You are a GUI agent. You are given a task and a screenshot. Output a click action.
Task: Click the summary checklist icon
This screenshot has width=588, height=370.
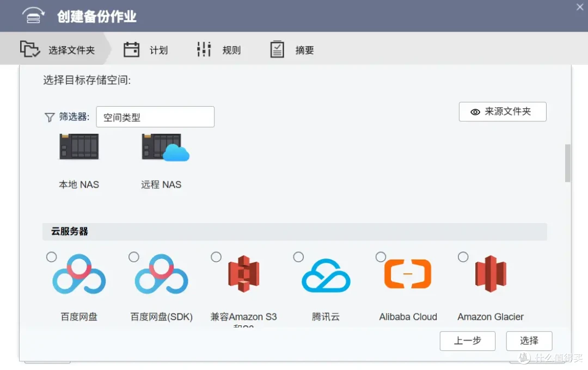[277, 49]
